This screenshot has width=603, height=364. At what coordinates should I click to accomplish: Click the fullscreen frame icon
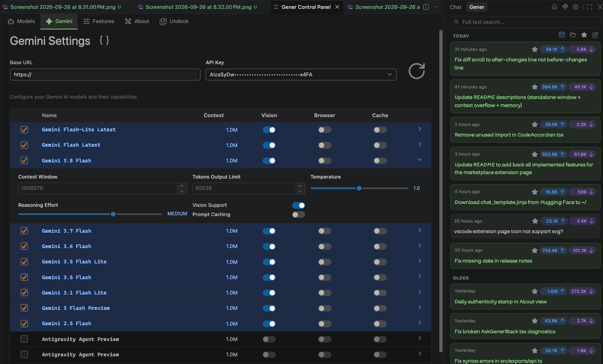[590, 7]
